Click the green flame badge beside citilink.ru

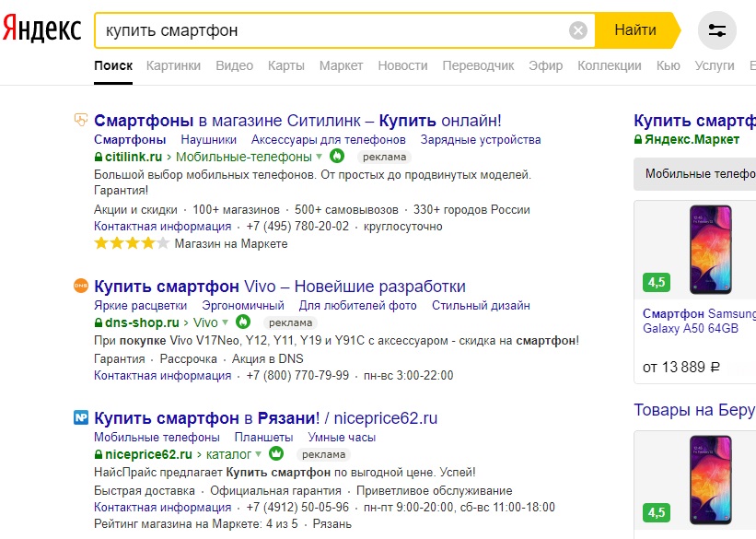(337, 156)
